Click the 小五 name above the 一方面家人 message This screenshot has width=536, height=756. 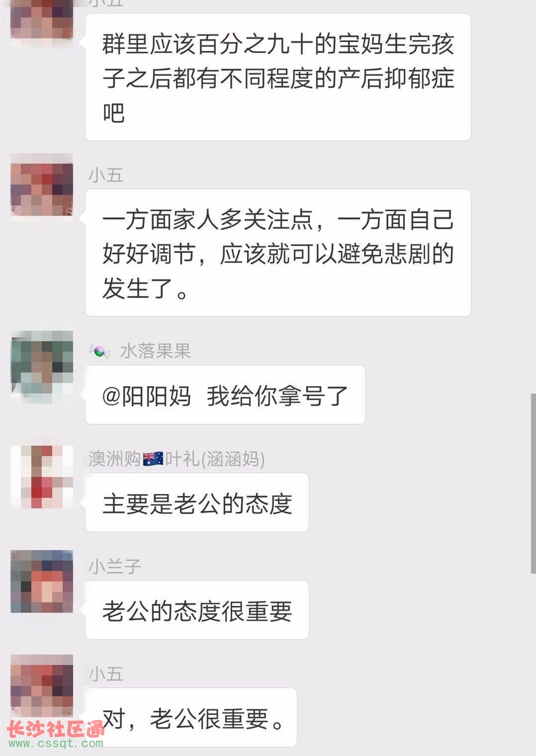tap(106, 175)
